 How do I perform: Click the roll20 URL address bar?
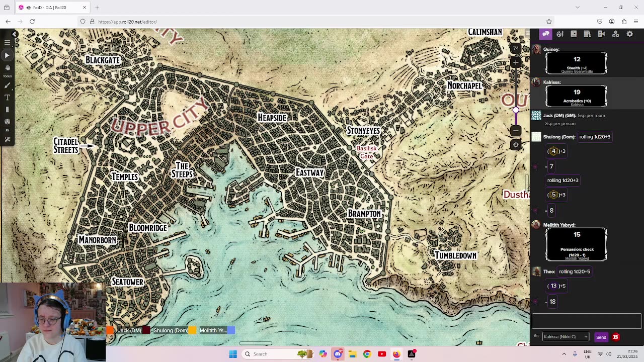coord(317,22)
